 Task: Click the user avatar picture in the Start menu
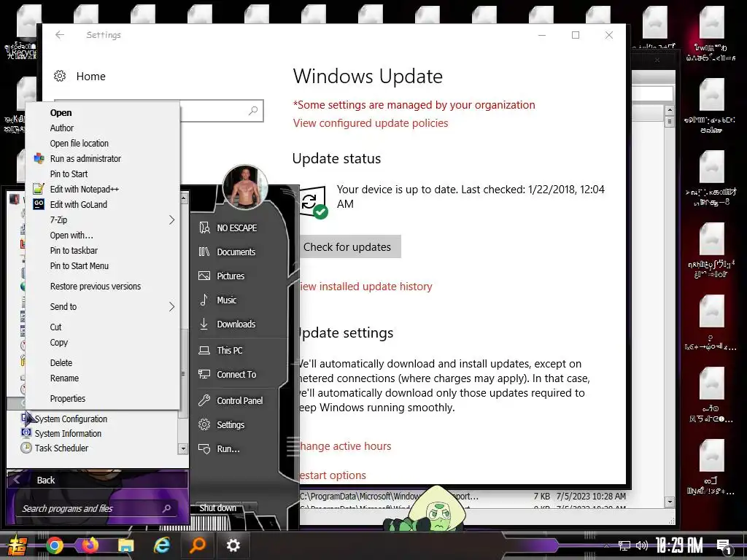[x=245, y=187]
